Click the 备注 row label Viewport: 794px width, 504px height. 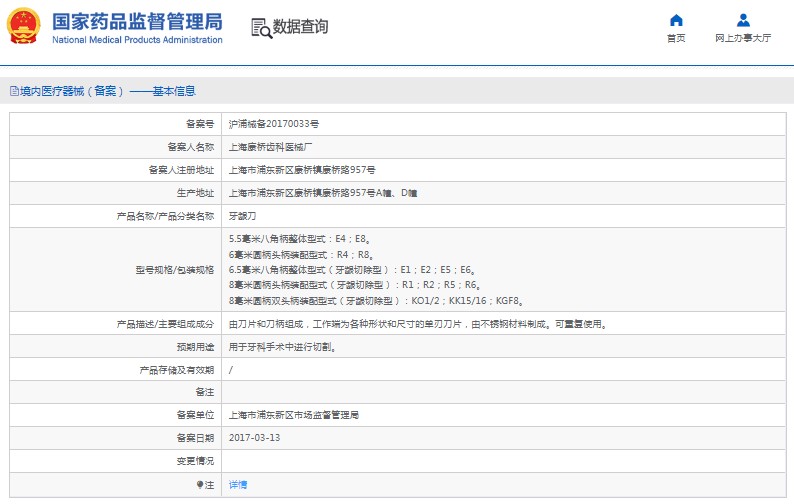205,392
